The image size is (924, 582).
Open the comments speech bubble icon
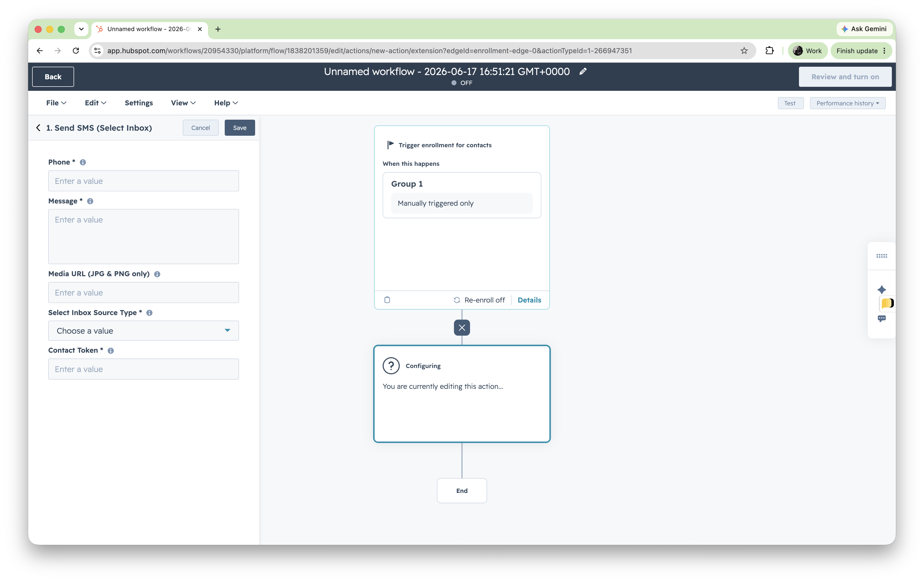click(x=881, y=319)
